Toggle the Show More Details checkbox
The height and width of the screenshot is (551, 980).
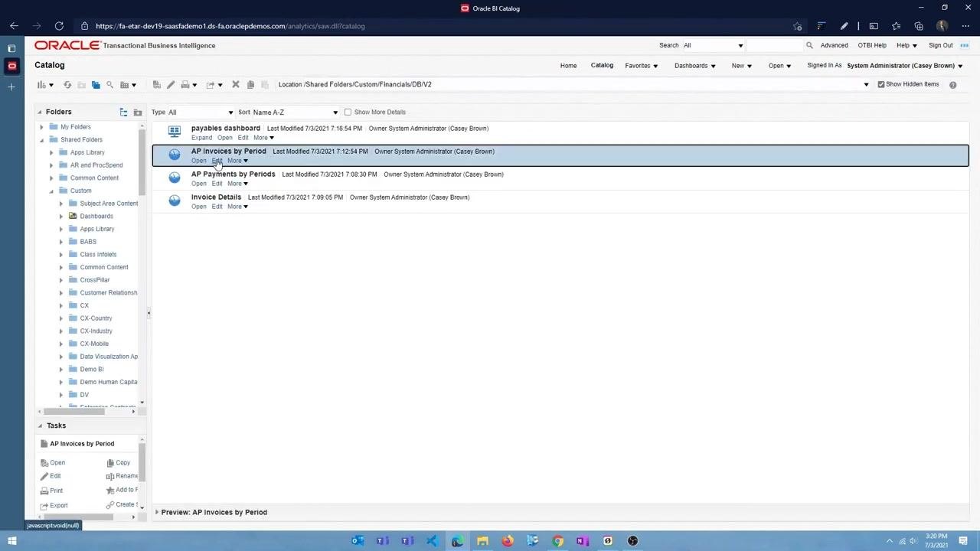pyautogui.click(x=348, y=112)
